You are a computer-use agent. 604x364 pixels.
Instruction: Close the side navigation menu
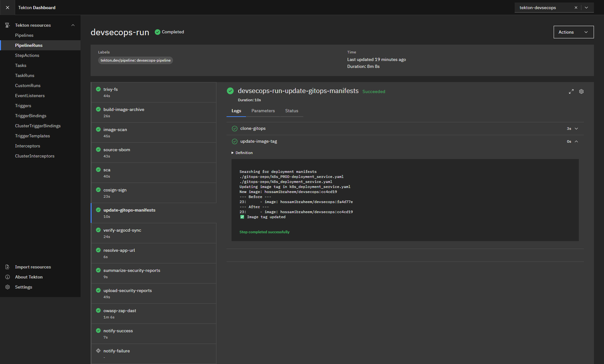point(7,8)
